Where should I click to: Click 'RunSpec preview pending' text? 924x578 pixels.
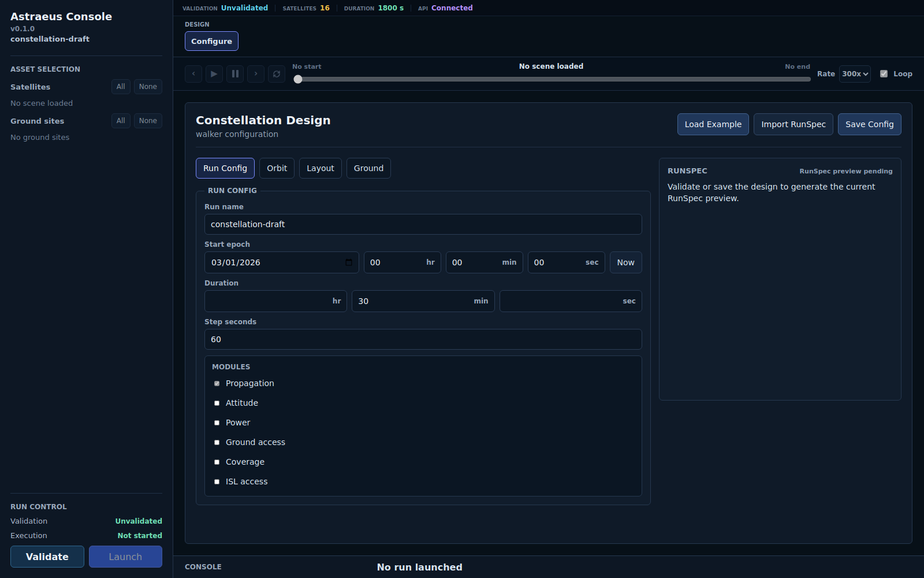coord(846,171)
